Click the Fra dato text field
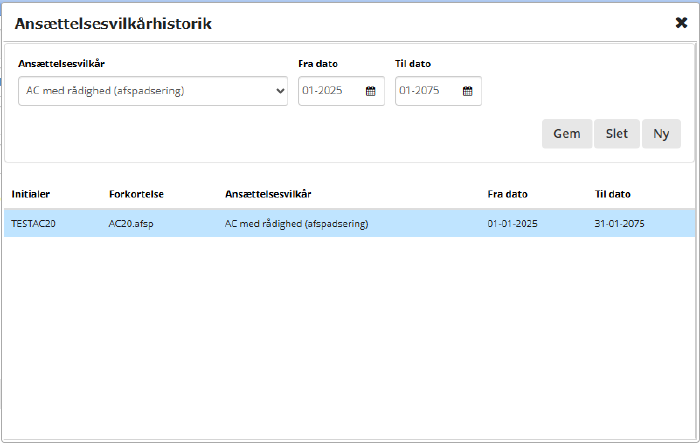Image resolution: width=700 pixels, height=443 pixels. 329,91
